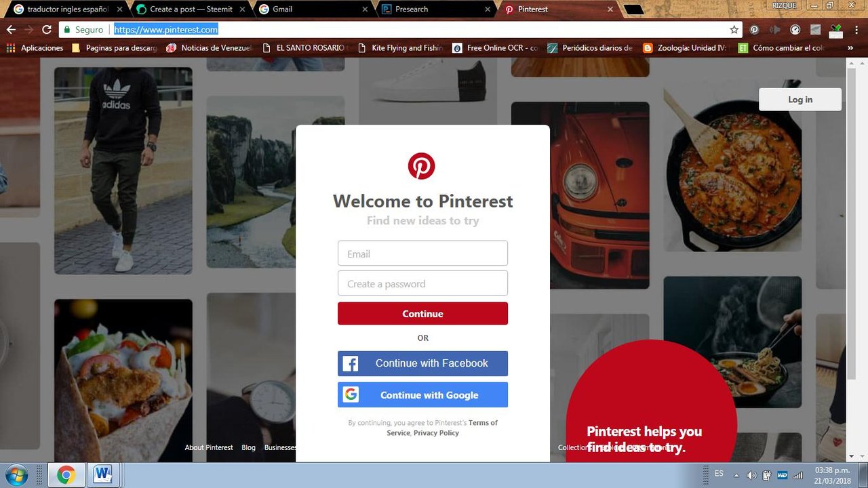Screen dimensions: 868x488
Task: Open the Noticias de Venezuela bookmark
Action: pos(209,48)
